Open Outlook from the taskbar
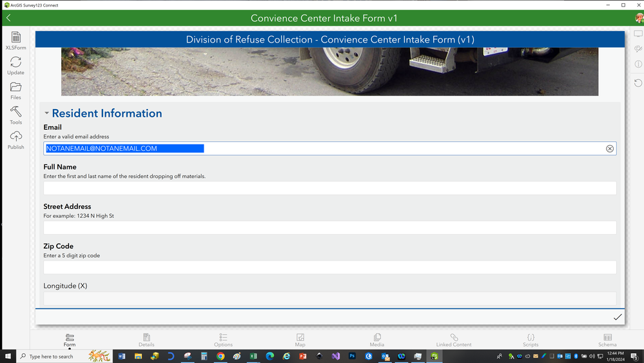Viewport: 644px width, 363px height. [385, 356]
